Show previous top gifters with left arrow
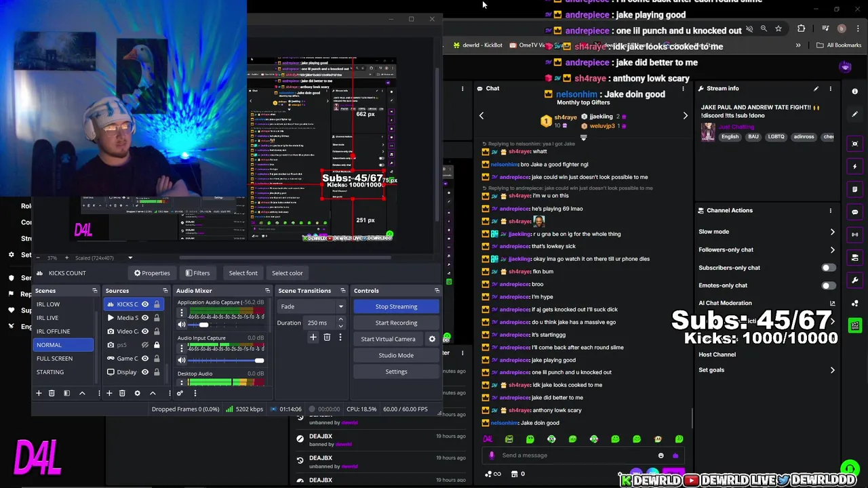 click(481, 116)
